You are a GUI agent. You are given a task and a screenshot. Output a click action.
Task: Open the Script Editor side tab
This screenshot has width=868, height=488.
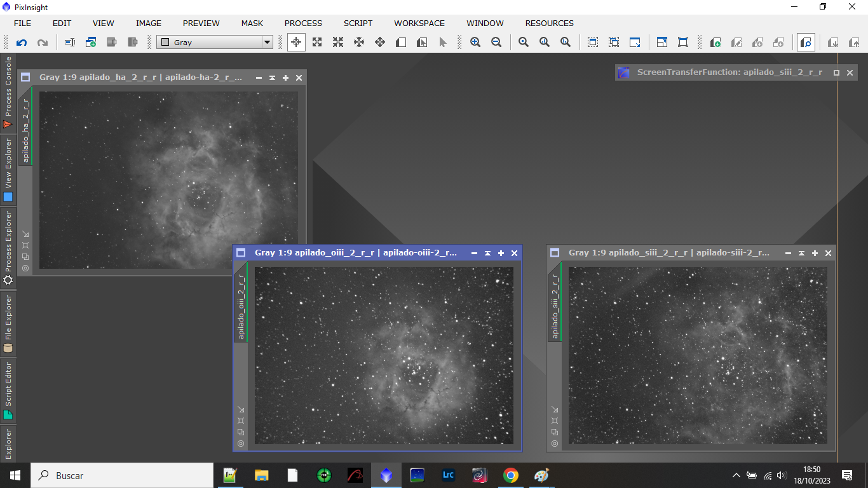[8, 390]
